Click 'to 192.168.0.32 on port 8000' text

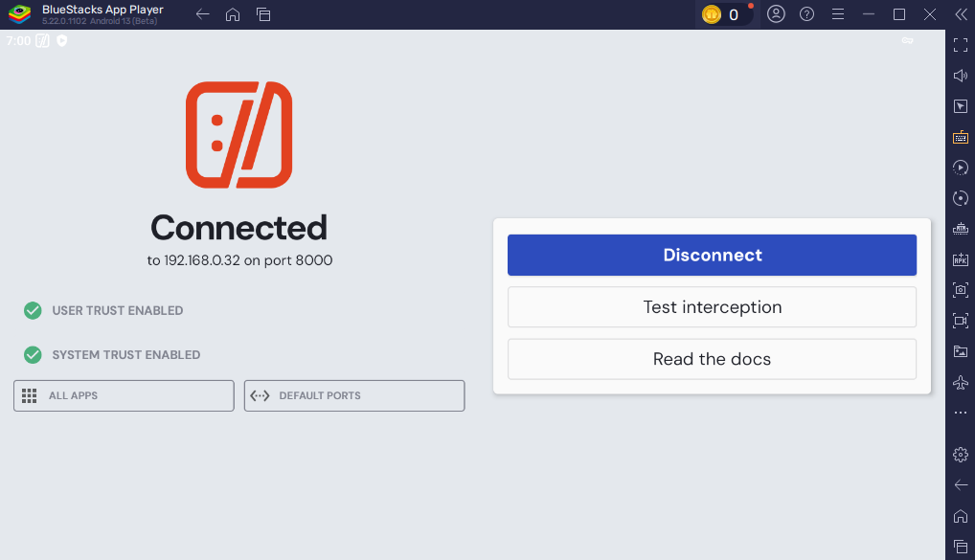239,260
